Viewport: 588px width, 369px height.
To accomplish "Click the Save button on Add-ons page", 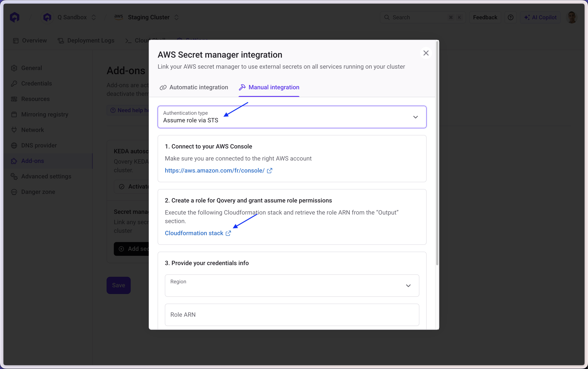I will (x=118, y=285).
